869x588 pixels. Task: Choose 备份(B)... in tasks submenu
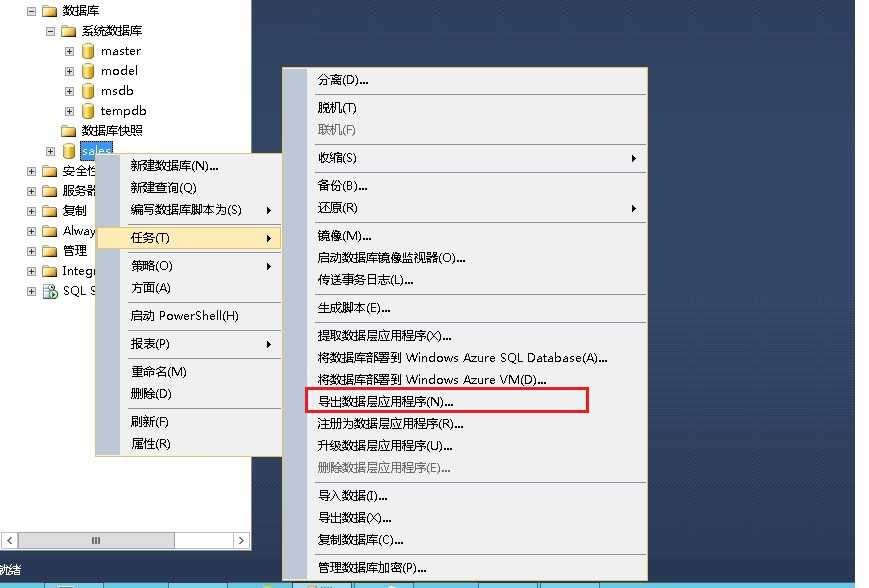click(x=464, y=186)
